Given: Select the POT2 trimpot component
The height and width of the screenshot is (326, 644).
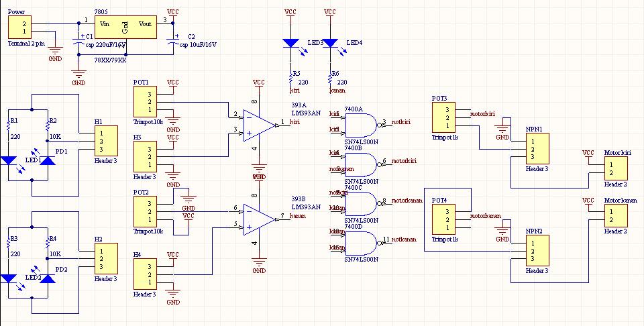Looking at the screenshot, I should pos(145,211).
